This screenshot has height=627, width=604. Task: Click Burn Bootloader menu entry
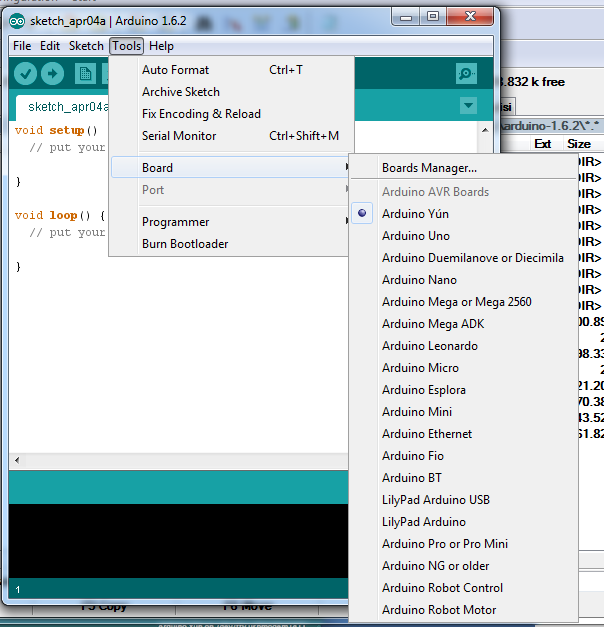tap(185, 244)
